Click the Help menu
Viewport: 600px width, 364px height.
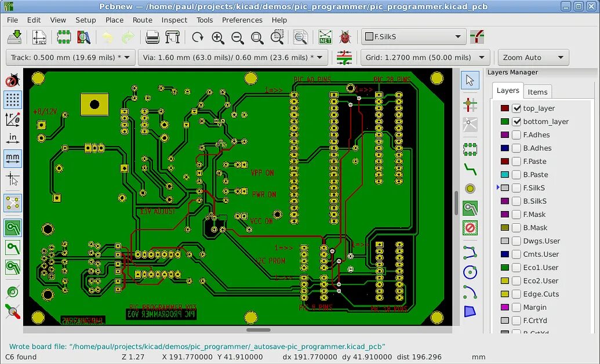(279, 20)
